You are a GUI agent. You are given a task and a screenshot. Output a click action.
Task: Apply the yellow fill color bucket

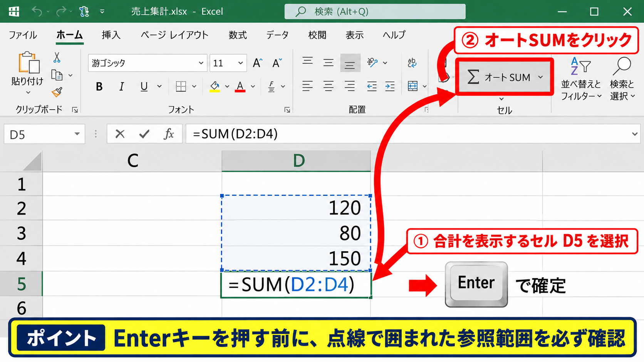click(x=215, y=87)
